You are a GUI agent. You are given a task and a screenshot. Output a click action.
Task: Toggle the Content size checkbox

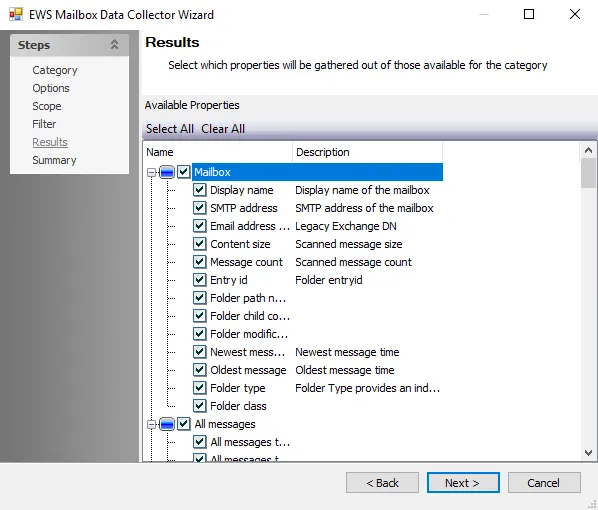[200, 243]
